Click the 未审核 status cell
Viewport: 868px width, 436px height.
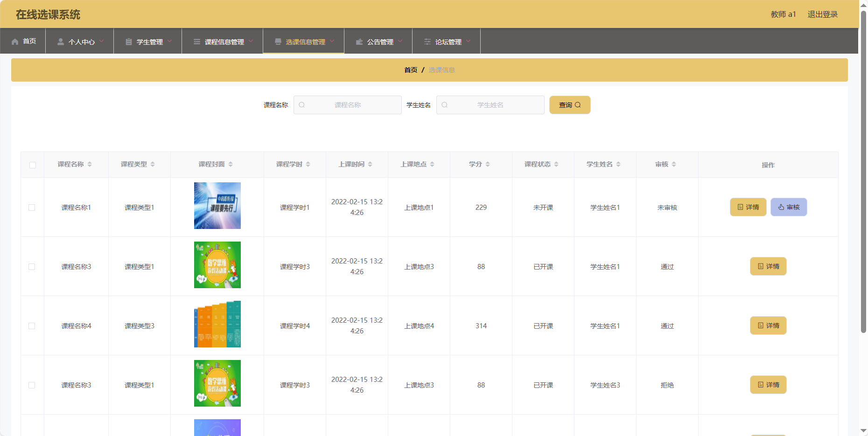click(667, 208)
